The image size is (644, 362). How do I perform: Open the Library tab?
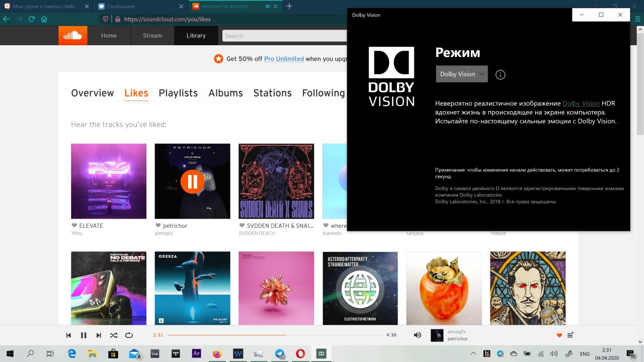(196, 36)
